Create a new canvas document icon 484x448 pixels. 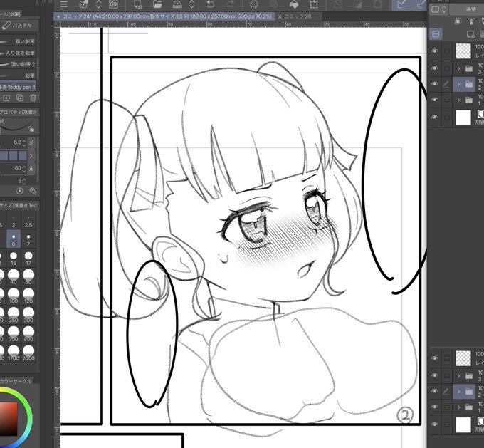137,4
